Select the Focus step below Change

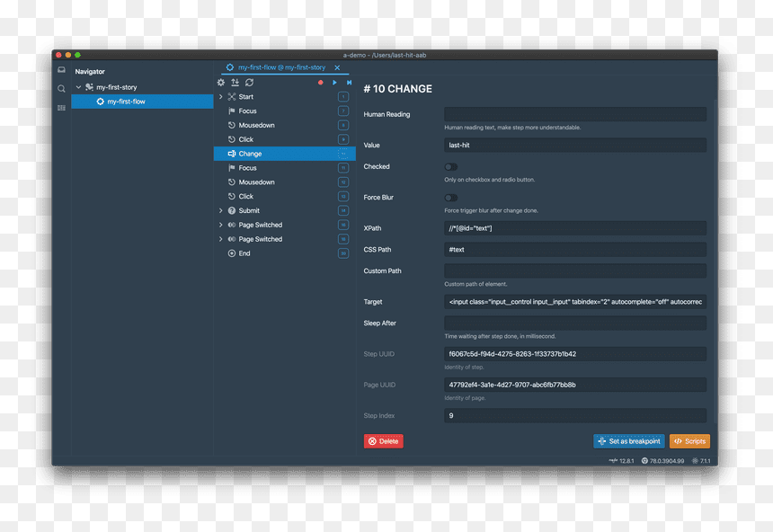pyautogui.click(x=285, y=168)
